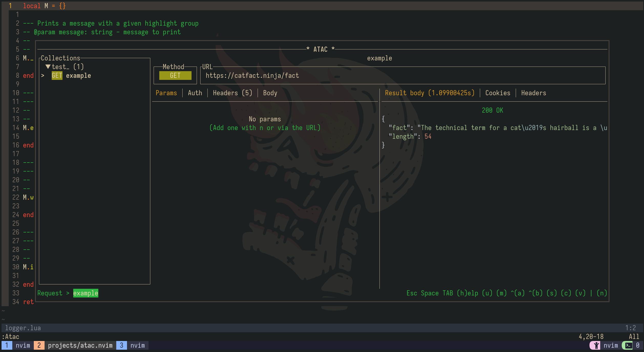Collapse the test_ collection triangle
The image size is (644, 352).
point(48,67)
